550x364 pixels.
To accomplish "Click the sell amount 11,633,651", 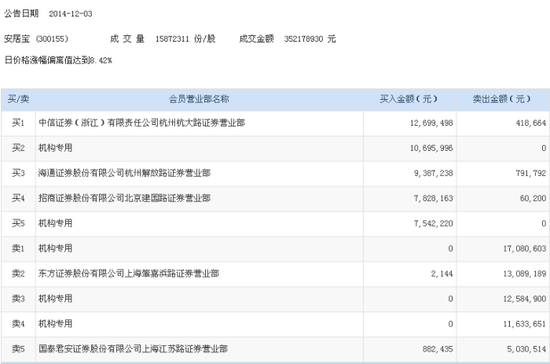I will coord(525,324).
